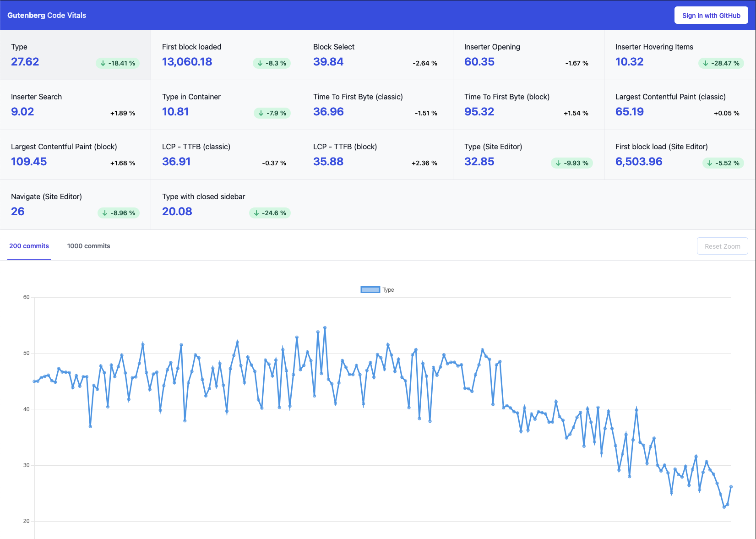
Task: Click the down arrow icon beside -8.3 %
Action: pyautogui.click(x=260, y=63)
